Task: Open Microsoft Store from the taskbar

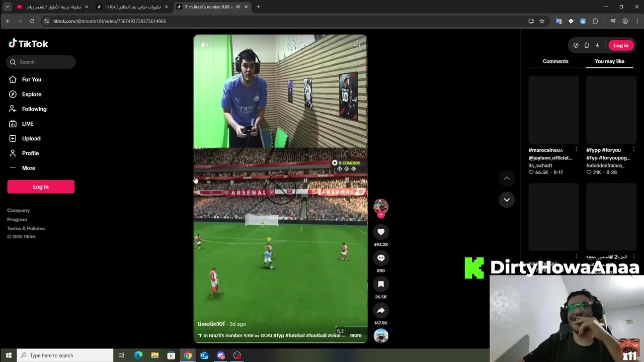Action: tap(171, 355)
